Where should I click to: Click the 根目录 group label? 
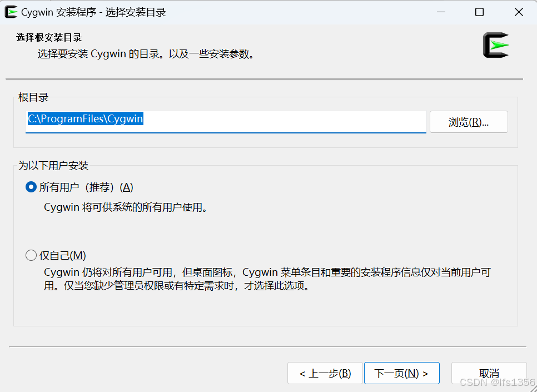[x=33, y=97]
